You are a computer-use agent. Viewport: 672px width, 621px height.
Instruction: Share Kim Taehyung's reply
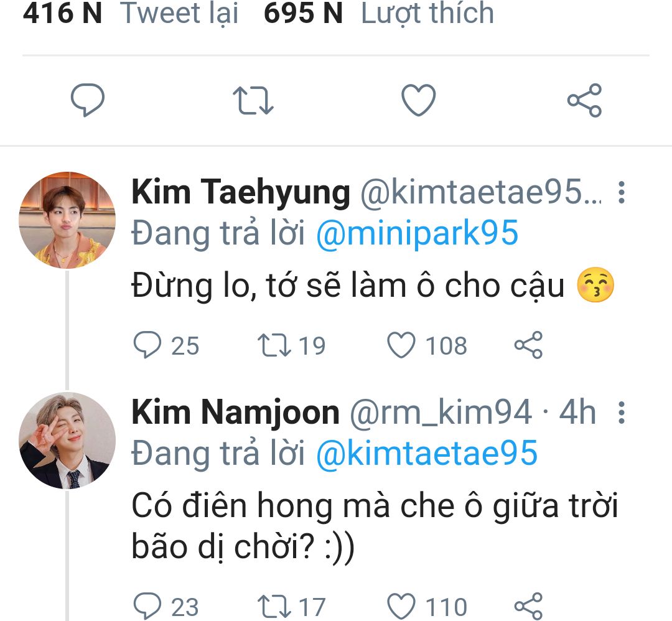tap(528, 345)
